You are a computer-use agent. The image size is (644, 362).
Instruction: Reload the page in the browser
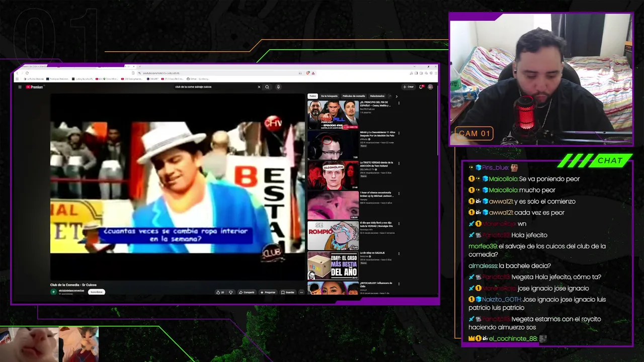(27, 73)
